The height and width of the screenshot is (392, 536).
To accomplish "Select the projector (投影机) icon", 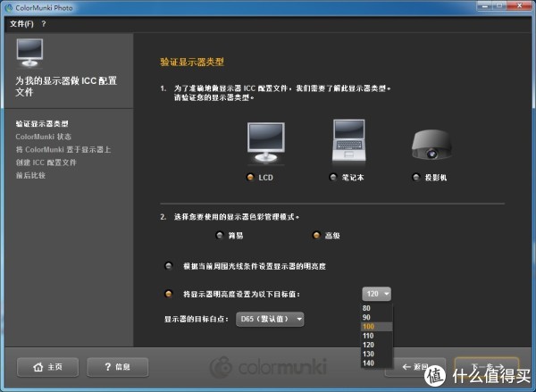I will point(431,145).
